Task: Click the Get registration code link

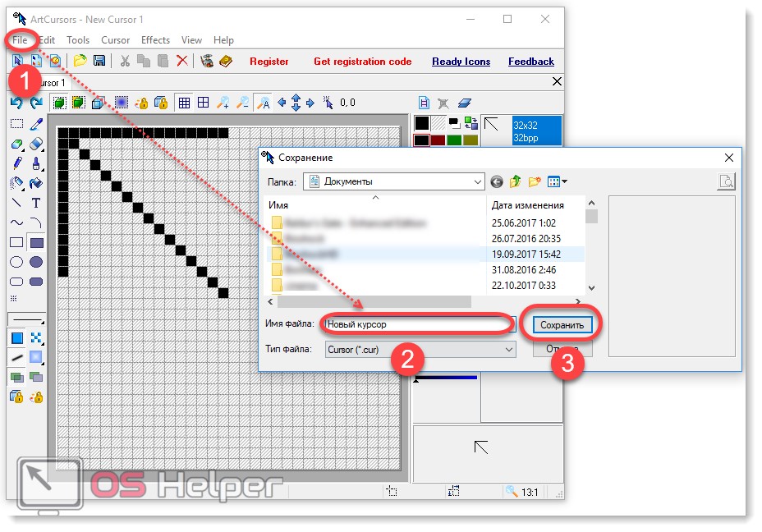Action: coord(362,62)
